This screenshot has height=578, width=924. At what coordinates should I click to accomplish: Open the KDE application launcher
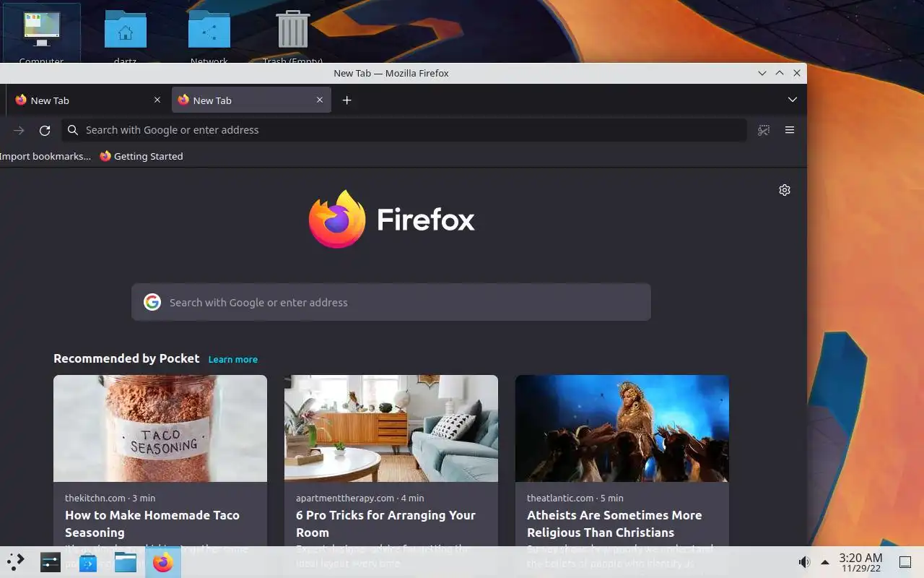(x=16, y=561)
